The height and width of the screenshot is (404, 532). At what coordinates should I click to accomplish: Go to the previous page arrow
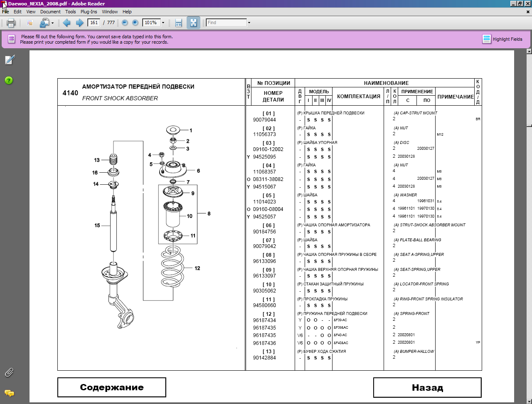pyautogui.click(x=66, y=23)
